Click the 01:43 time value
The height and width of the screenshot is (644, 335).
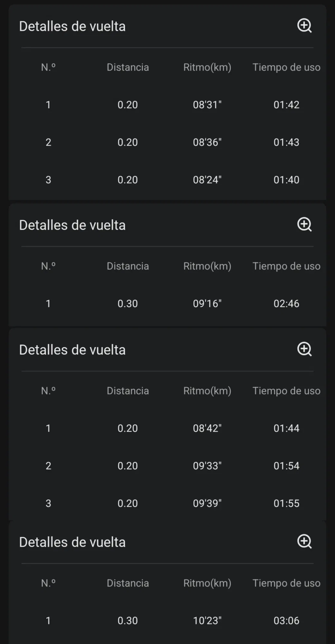click(x=286, y=142)
